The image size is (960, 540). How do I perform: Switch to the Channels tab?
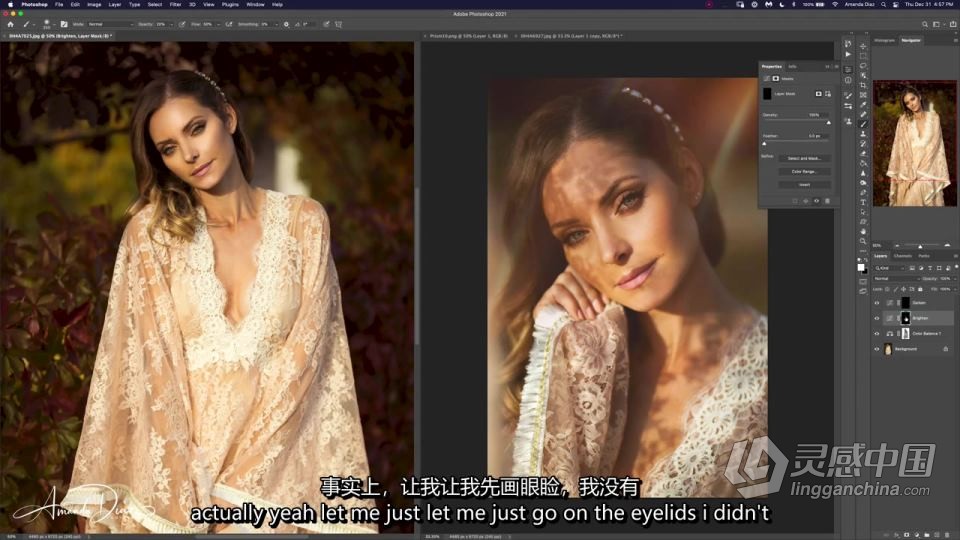click(902, 256)
